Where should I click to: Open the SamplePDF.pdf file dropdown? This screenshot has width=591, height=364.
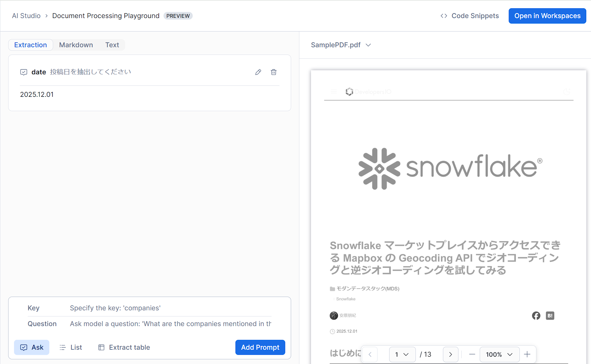[341, 45]
